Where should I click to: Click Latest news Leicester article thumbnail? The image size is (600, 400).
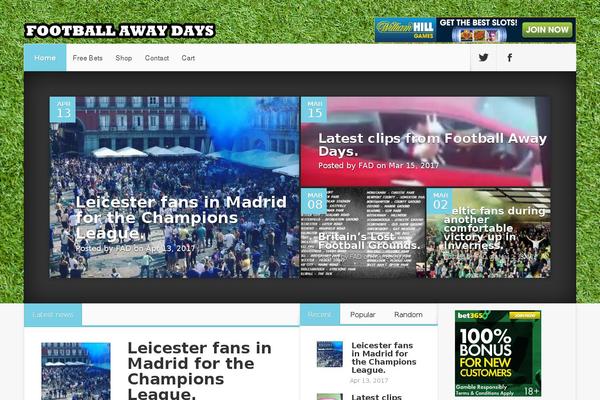[76, 371]
